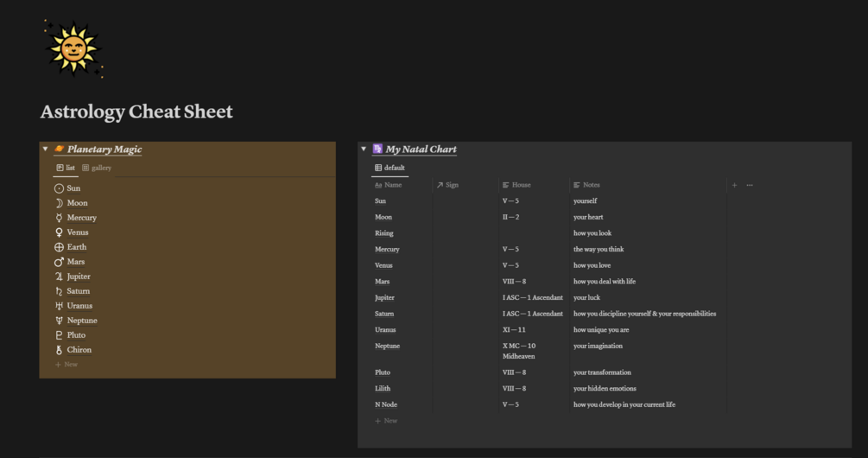The height and width of the screenshot is (458, 868).
Task: Switch to the gallery view tab
Action: (x=97, y=168)
